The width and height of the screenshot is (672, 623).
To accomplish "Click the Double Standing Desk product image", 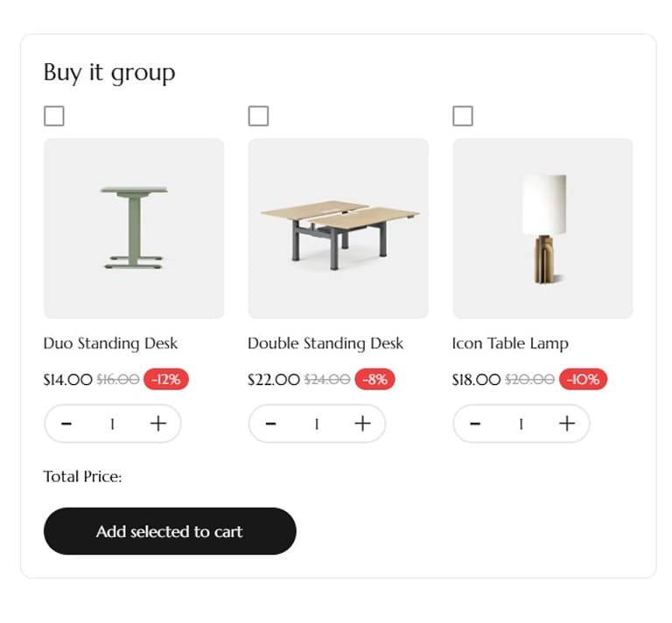I will (339, 228).
